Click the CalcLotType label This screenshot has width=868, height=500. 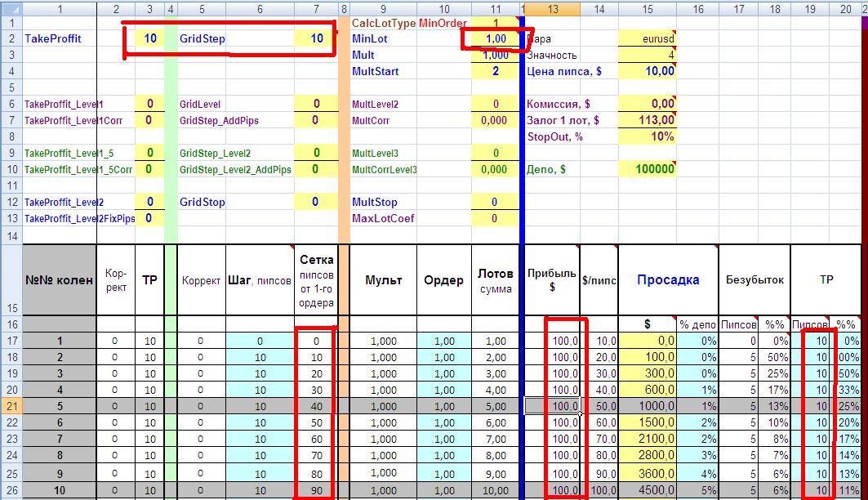(x=383, y=23)
